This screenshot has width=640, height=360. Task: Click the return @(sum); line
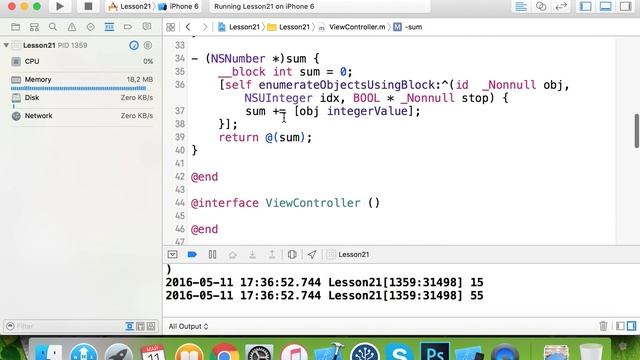(x=265, y=137)
